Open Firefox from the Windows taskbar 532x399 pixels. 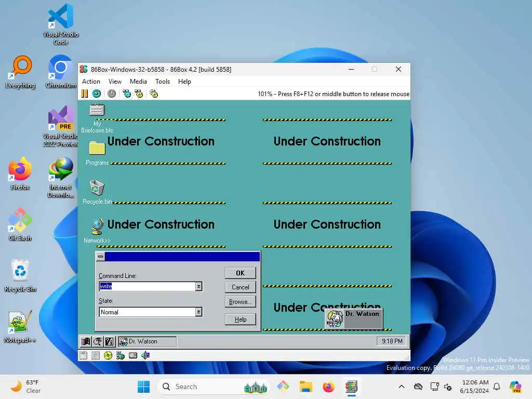[x=328, y=387]
